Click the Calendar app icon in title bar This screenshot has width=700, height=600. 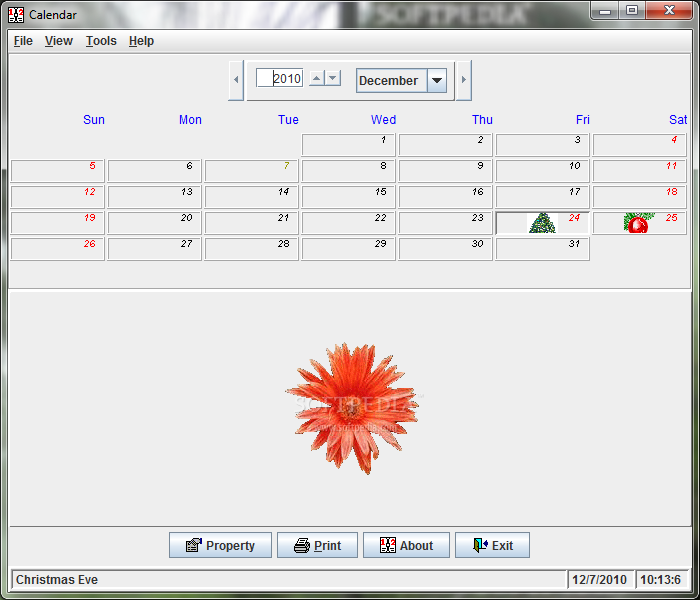[x=16, y=15]
